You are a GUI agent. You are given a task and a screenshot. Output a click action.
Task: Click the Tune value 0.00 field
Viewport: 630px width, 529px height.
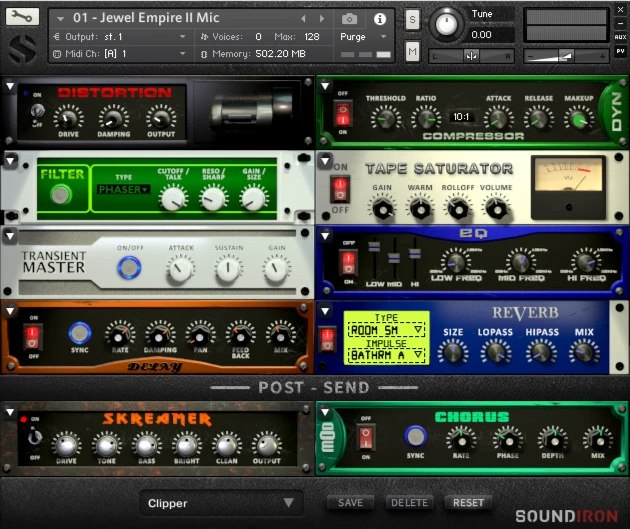click(492, 35)
